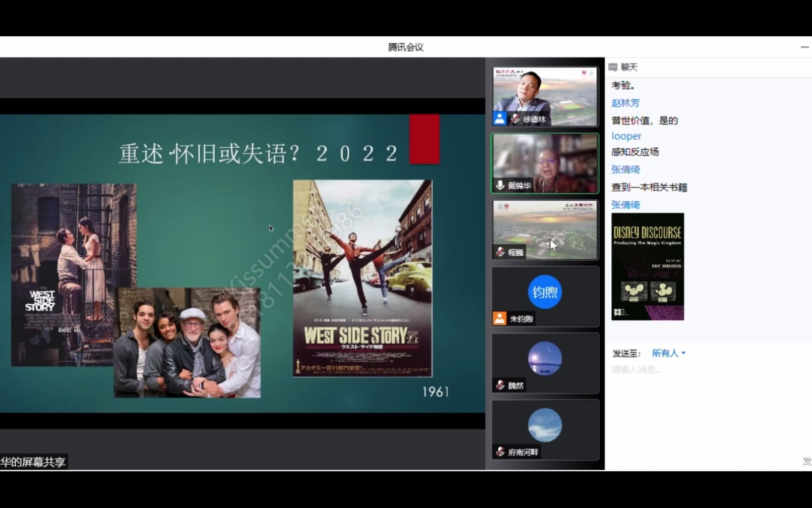Click the cast group photo on the slide
This screenshot has height=508, width=812.
[x=187, y=343]
